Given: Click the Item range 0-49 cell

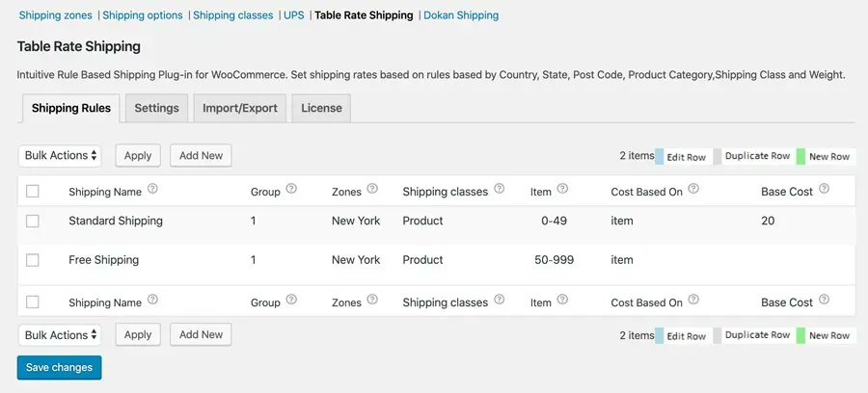Looking at the screenshot, I should click(x=555, y=221).
